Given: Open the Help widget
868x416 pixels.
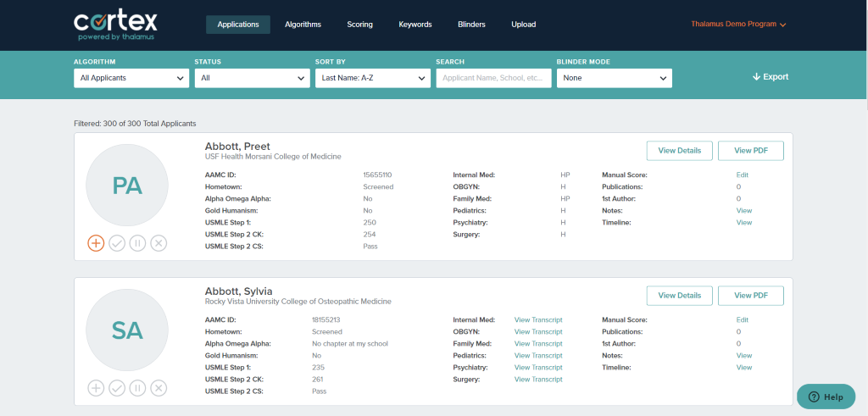Looking at the screenshot, I should [826, 397].
